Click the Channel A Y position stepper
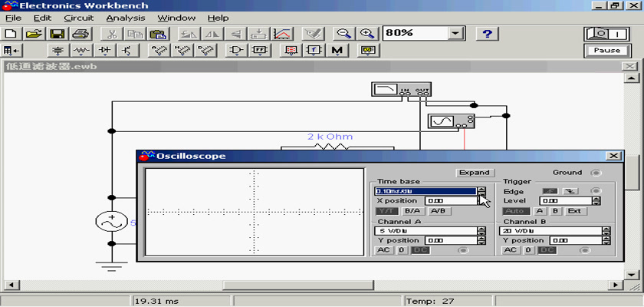 (x=481, y=241)
